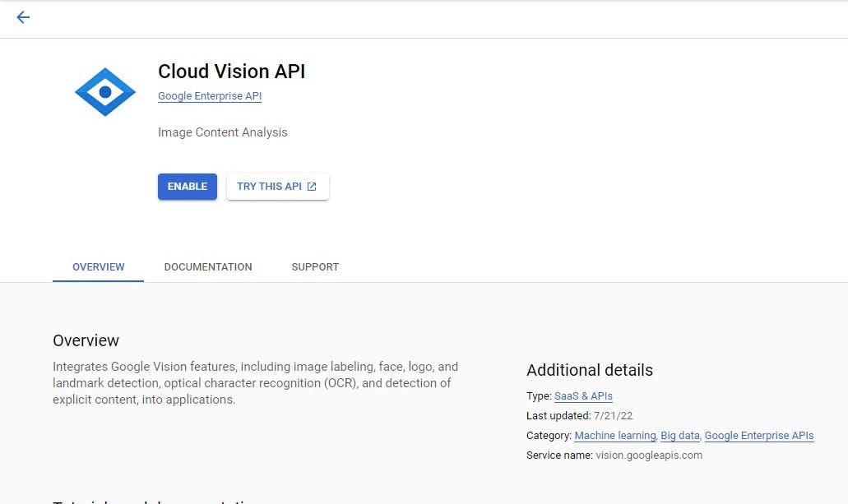Click the Overview section heading

point(86,340)
